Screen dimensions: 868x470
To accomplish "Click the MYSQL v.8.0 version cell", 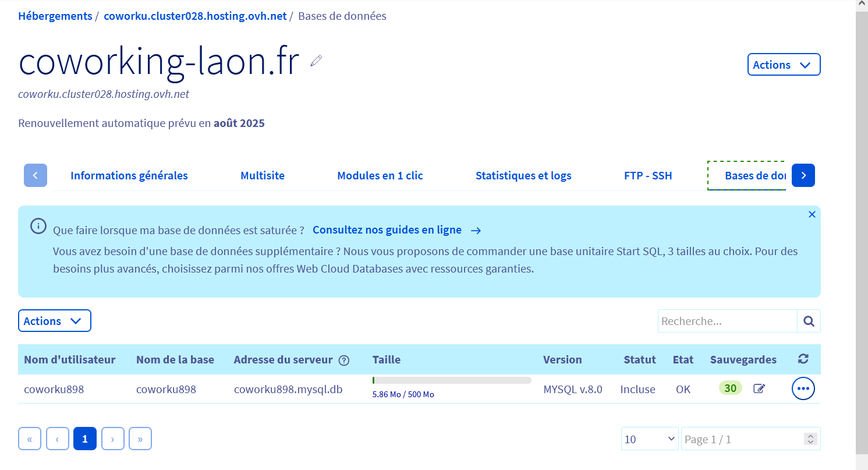I will pyautogui.click(x=573, y=389).
